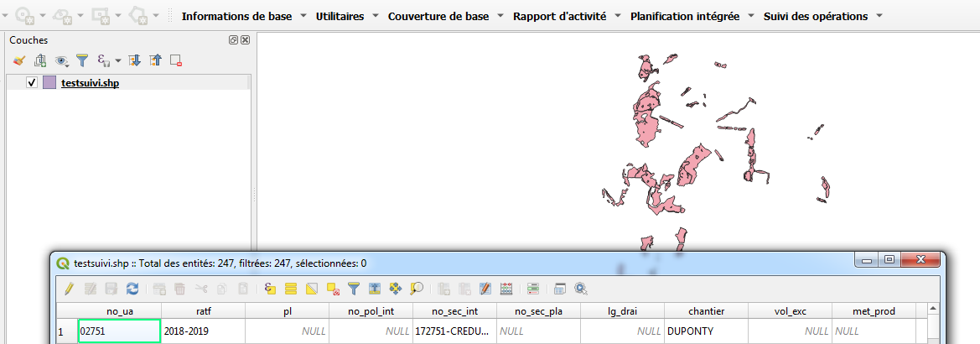Sort by the no_ua column header

pyautogui.click(x=120, y=310)
